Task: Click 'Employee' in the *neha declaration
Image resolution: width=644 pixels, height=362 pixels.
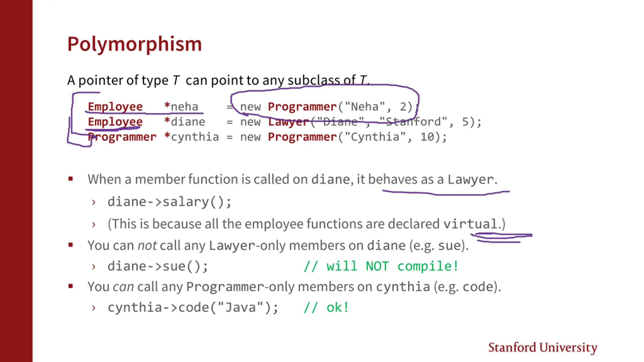Action: click(115, 107)
